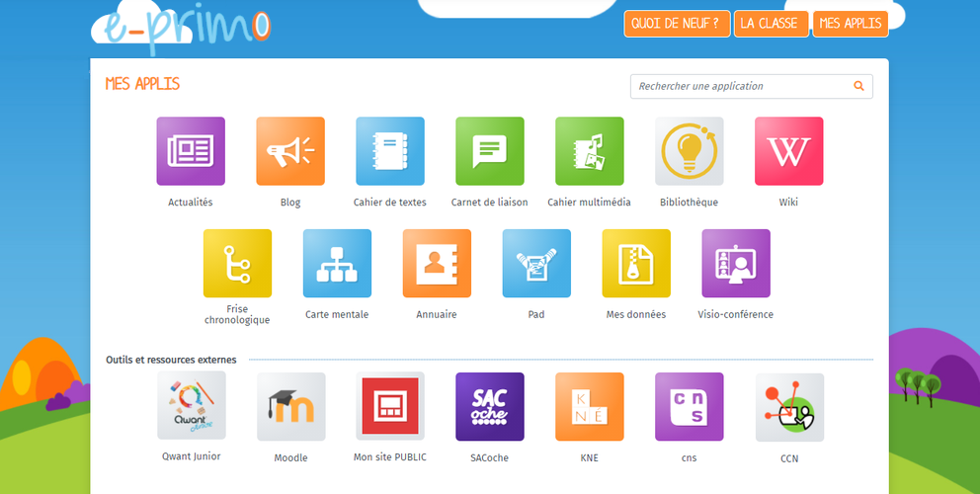Click the Mes données label

coord(636,314)
